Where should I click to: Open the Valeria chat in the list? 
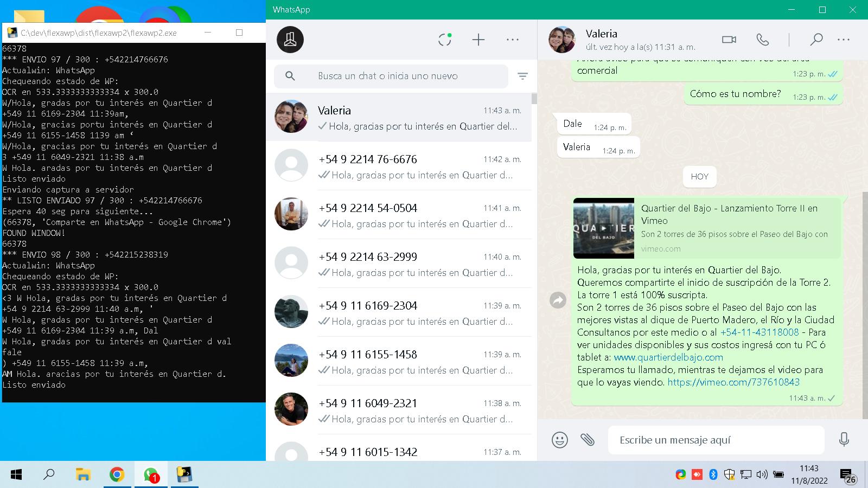click(399, 118)
